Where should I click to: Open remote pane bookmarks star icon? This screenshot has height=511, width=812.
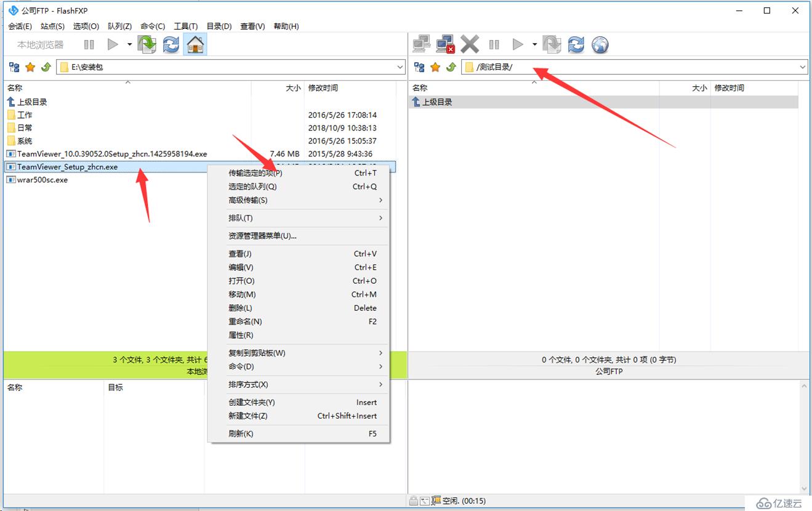pos(435,67)
